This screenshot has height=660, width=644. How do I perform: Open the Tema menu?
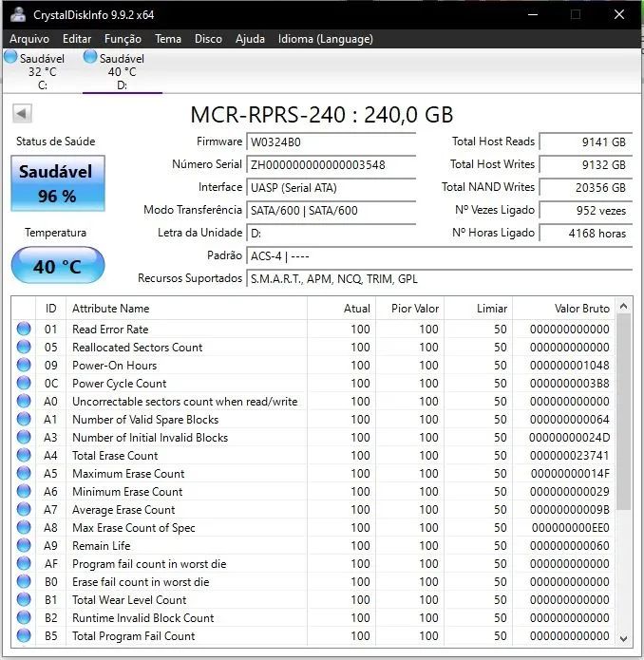(168, 39)
